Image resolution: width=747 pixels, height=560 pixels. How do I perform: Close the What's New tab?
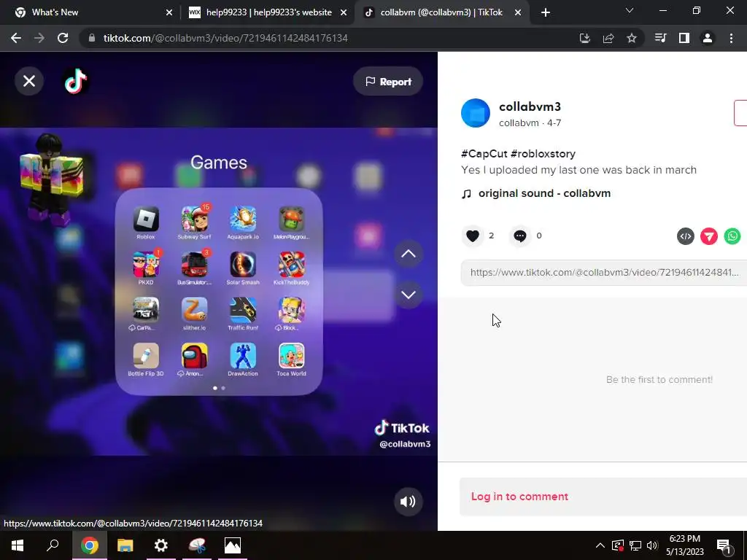pos(169,13)
